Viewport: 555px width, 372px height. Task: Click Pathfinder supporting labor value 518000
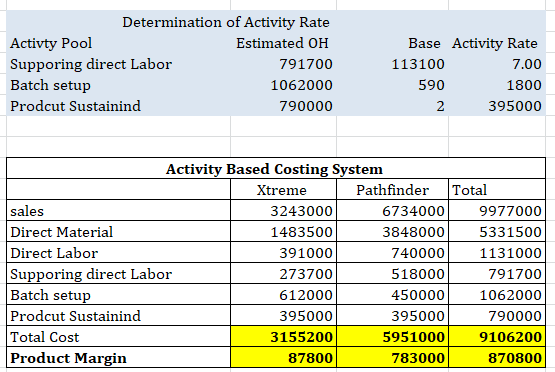click(418, 274)
